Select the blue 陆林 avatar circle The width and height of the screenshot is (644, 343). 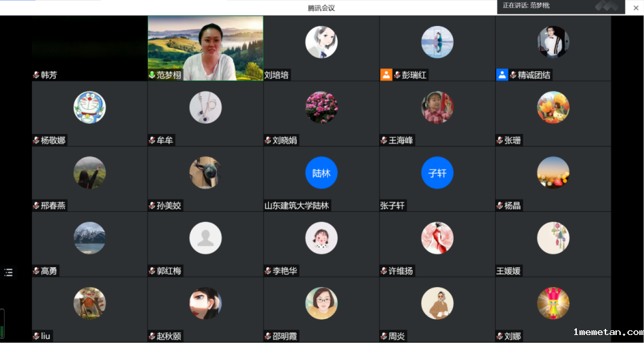pos(321,173)
